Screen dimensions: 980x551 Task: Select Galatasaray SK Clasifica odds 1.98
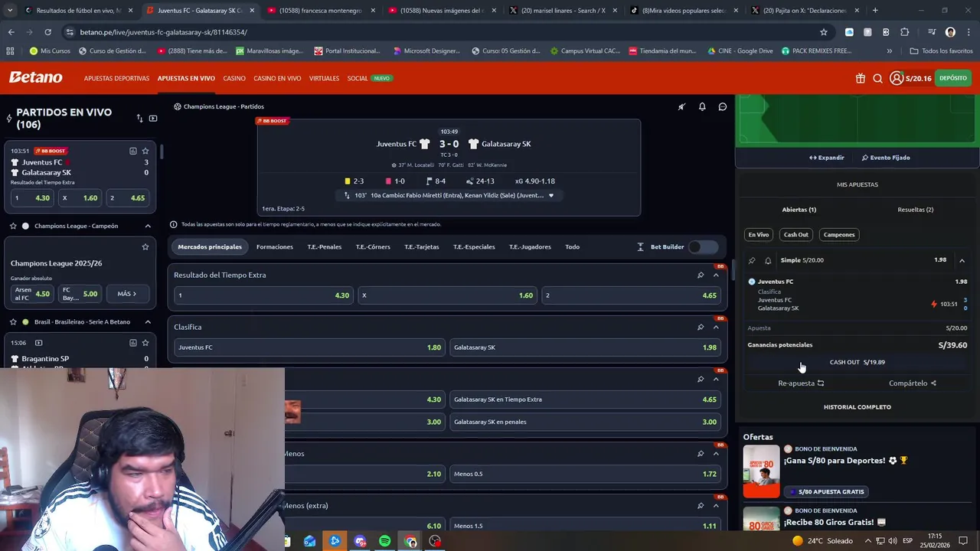tap(586, 347)
